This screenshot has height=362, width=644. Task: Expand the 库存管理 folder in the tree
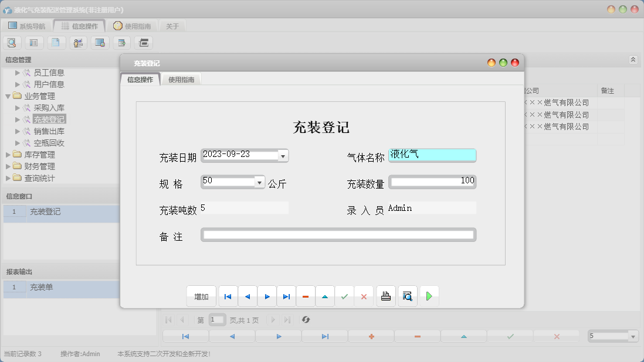7,154
